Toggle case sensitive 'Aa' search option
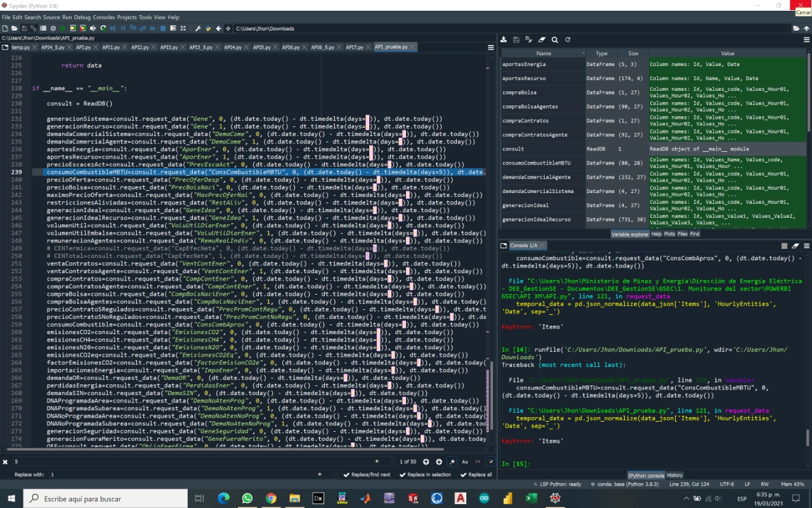The height and width of the screenshot is (508, 812). [465, 462]
